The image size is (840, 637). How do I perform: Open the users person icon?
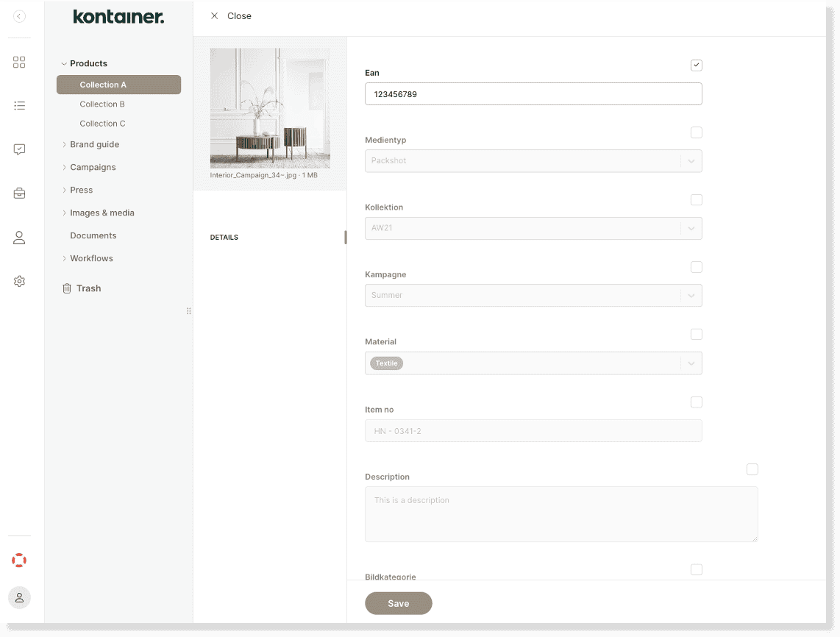click(19, 237)
